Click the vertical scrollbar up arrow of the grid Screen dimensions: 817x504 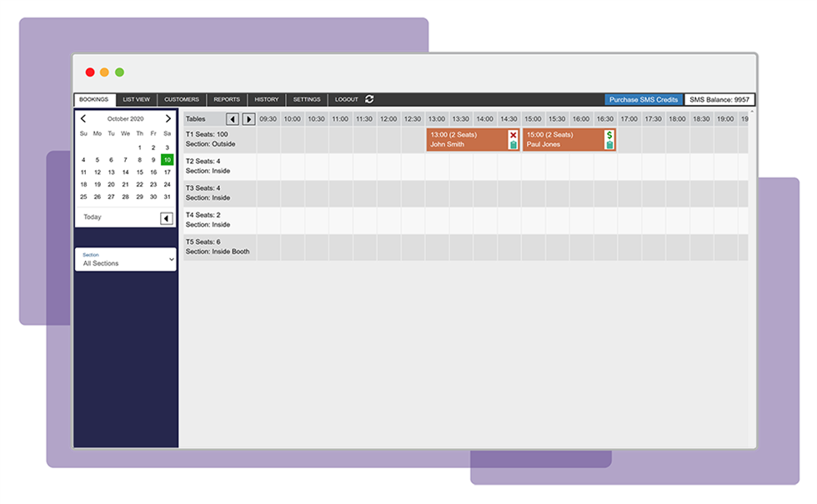(752, 112)
